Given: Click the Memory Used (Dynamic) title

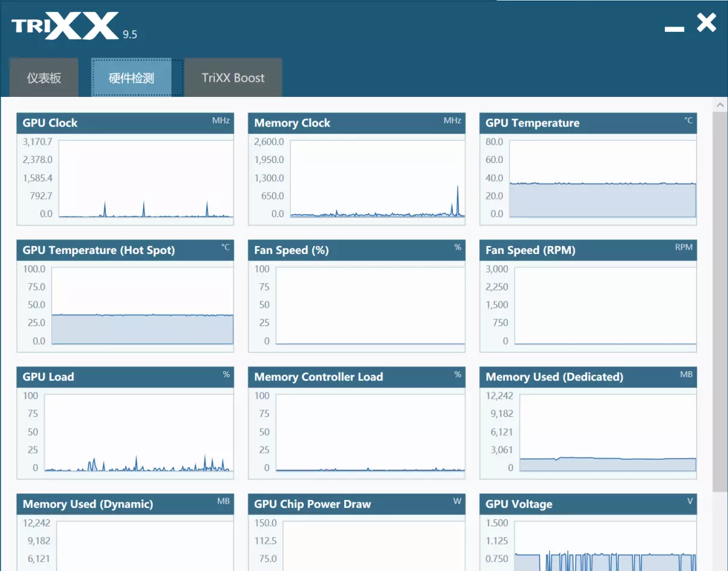Looking at the screenshot, I should click(88, 504).
